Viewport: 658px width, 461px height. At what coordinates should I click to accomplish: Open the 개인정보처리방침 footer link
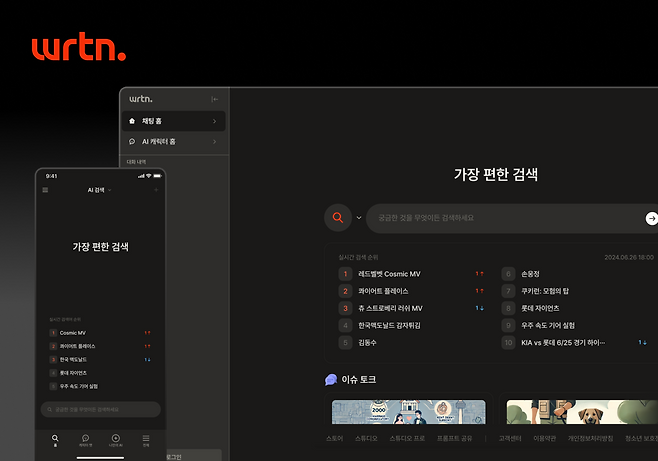coord(590,438)
